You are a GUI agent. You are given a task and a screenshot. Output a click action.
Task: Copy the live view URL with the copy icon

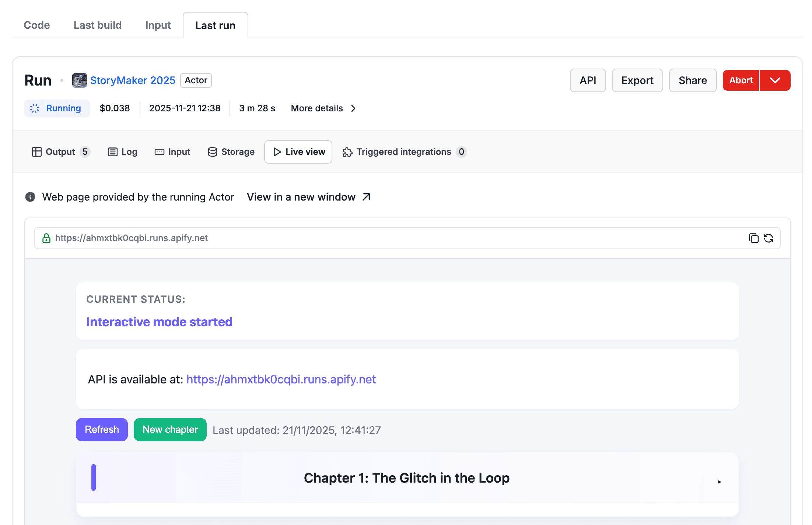tap(753, 238)
